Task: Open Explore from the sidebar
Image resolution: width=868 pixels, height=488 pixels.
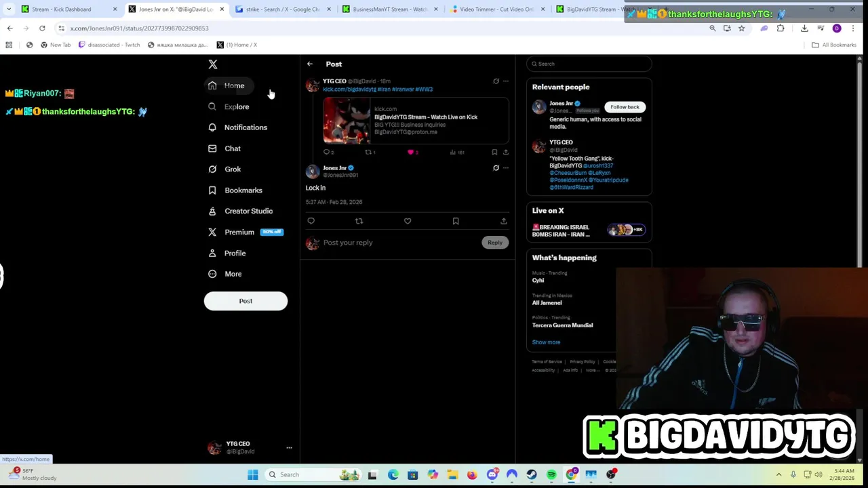Action: click(229, 106)
